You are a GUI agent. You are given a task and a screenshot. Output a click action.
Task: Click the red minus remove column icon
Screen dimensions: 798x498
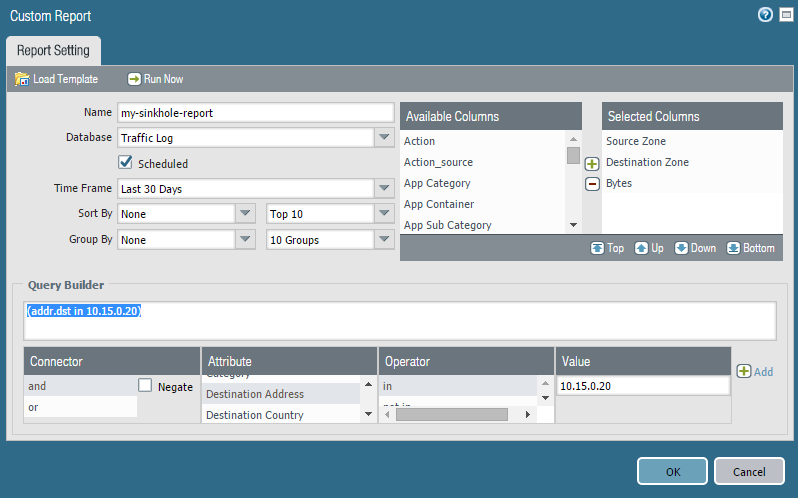pos(592,184)
